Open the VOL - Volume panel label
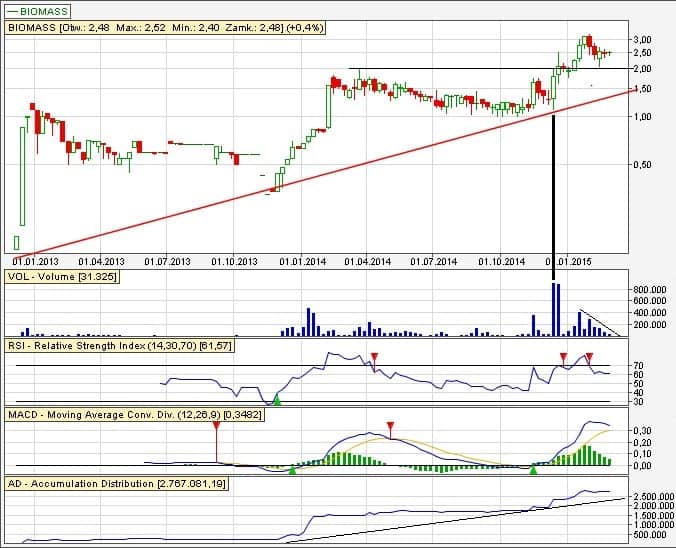676x548 pixels. tap(62, 276)
